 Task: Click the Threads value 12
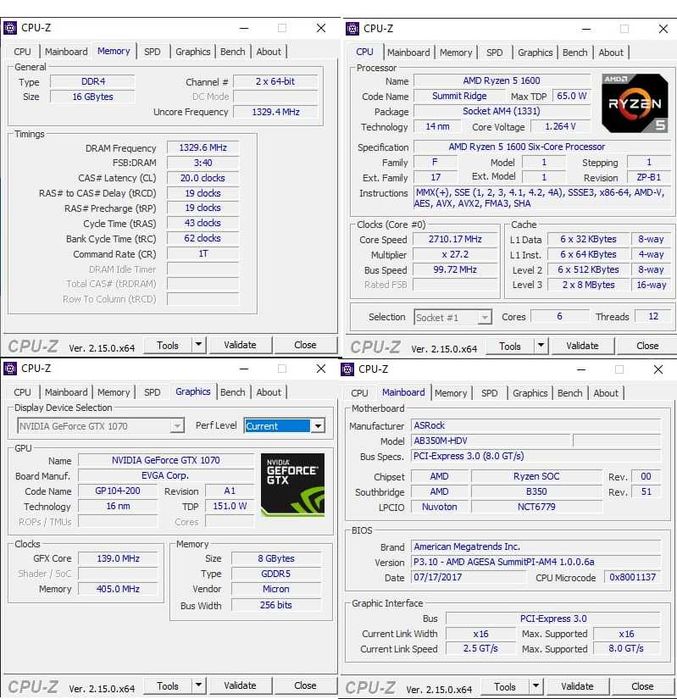[653, 317]
